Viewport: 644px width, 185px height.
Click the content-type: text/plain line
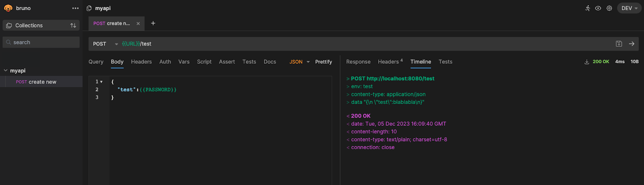(397, 139)
